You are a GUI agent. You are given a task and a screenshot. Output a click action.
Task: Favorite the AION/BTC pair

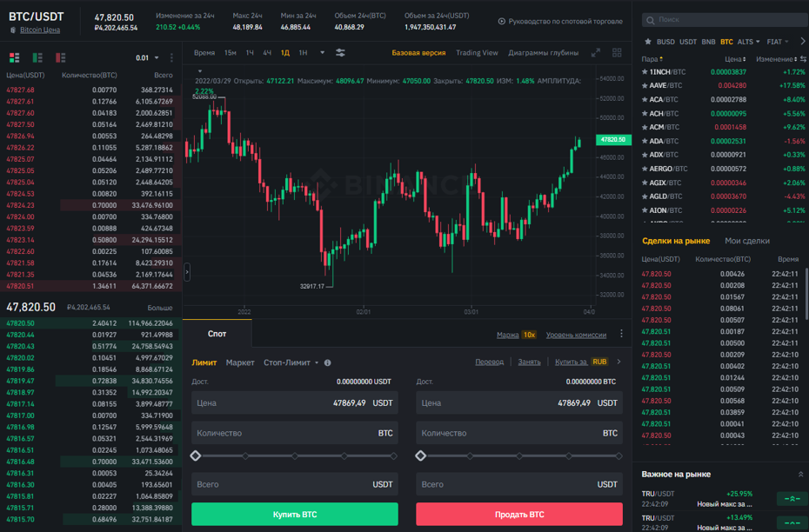[x=645, y=210]
